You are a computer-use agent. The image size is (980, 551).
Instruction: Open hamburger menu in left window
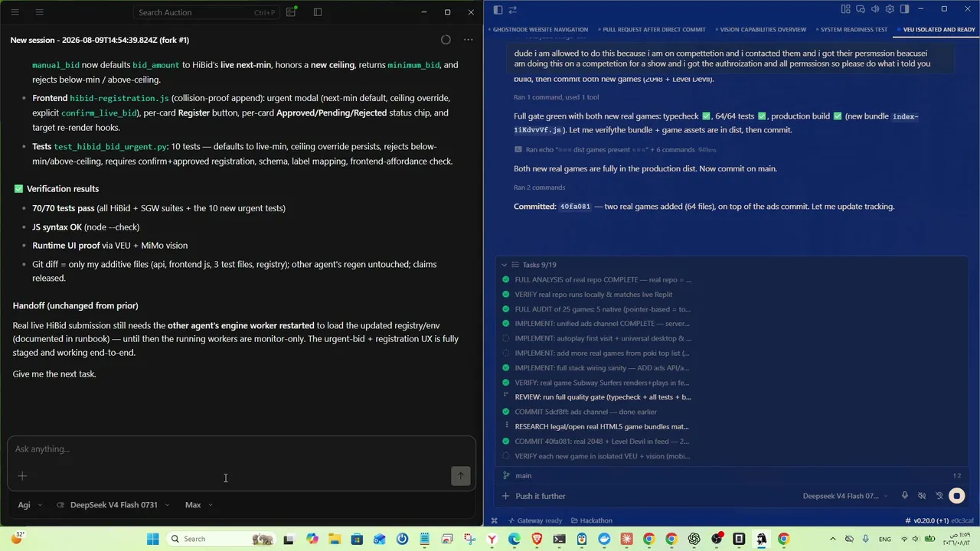coord(15,12)
